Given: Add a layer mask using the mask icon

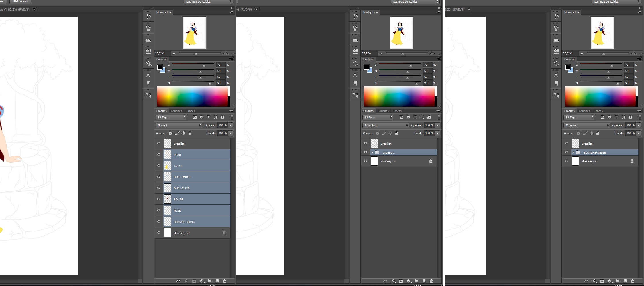Looking at the screenshot, I should click(194, 281).
